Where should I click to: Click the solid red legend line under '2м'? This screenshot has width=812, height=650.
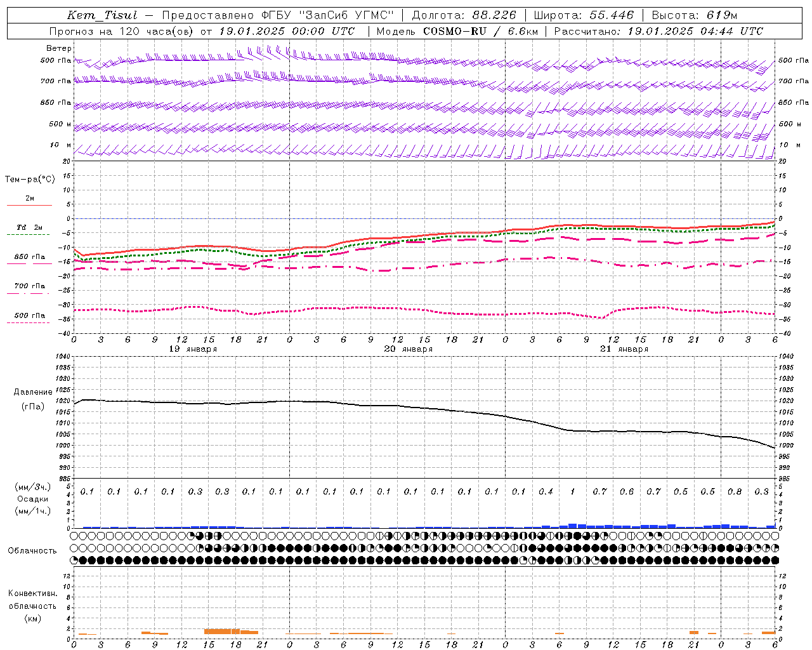coord(29,206)
